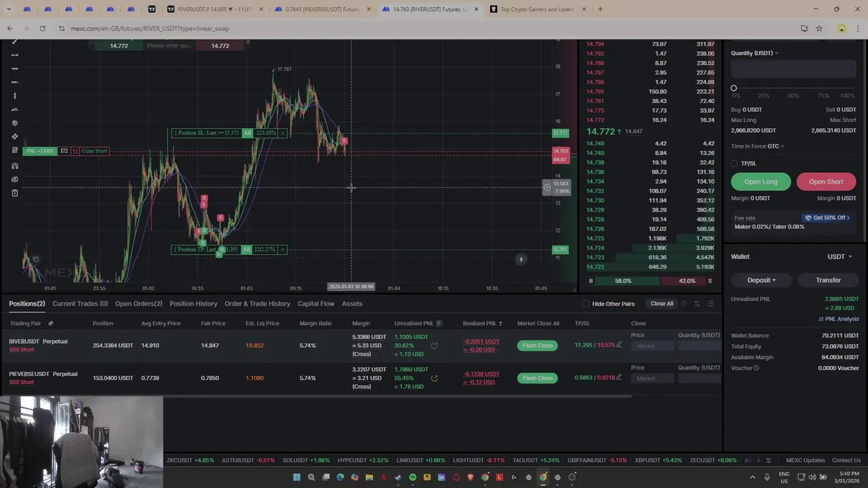
Task: Click the pin icon next to Trading Pair
Action: click(x=50, y=323)
